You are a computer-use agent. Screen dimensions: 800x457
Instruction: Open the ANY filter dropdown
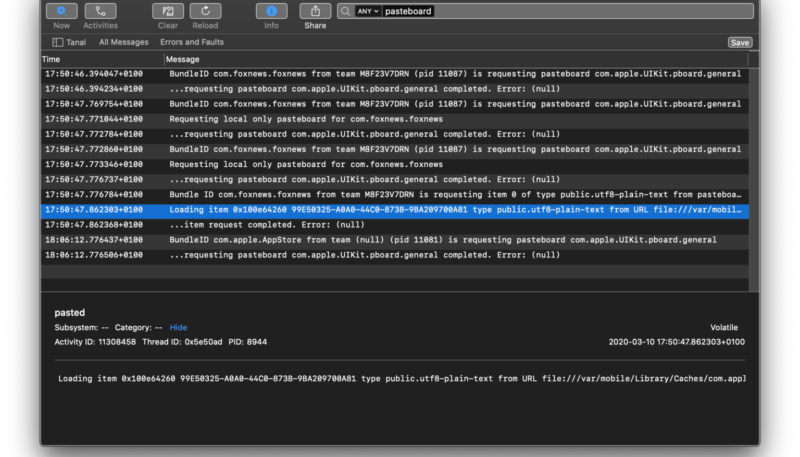(367, 11)
